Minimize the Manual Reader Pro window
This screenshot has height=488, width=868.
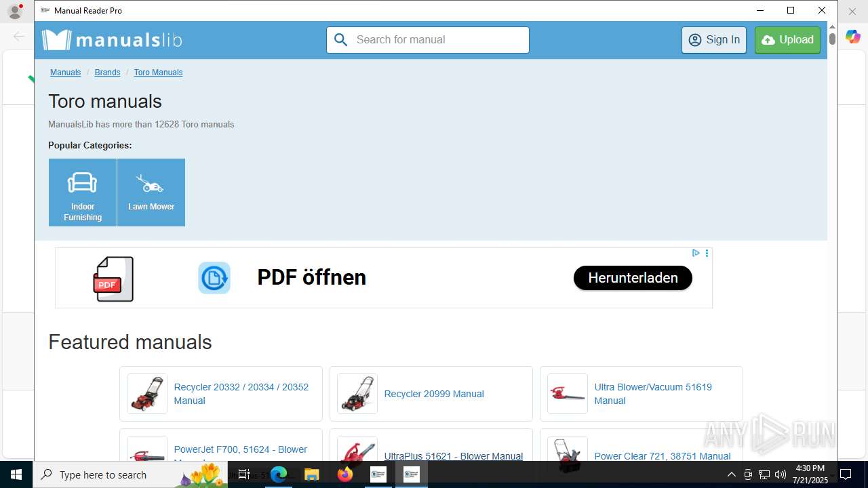[x=760, y=10]
